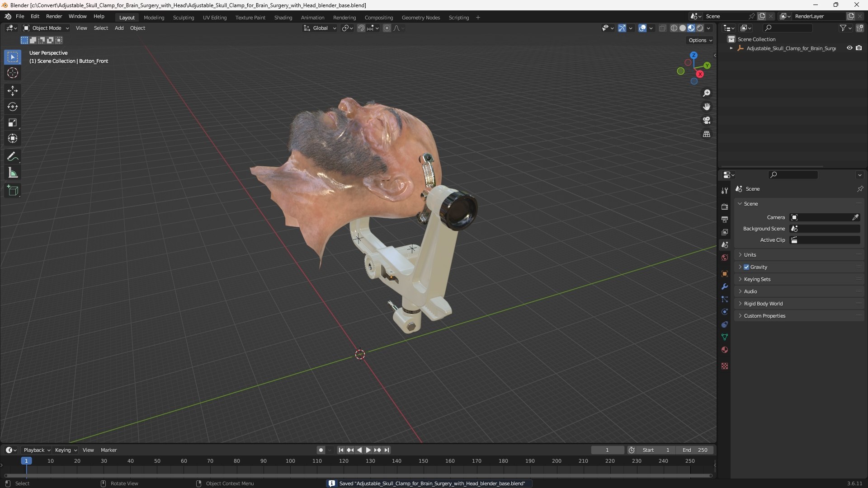Open the Render menu

(x=54, y=16)
